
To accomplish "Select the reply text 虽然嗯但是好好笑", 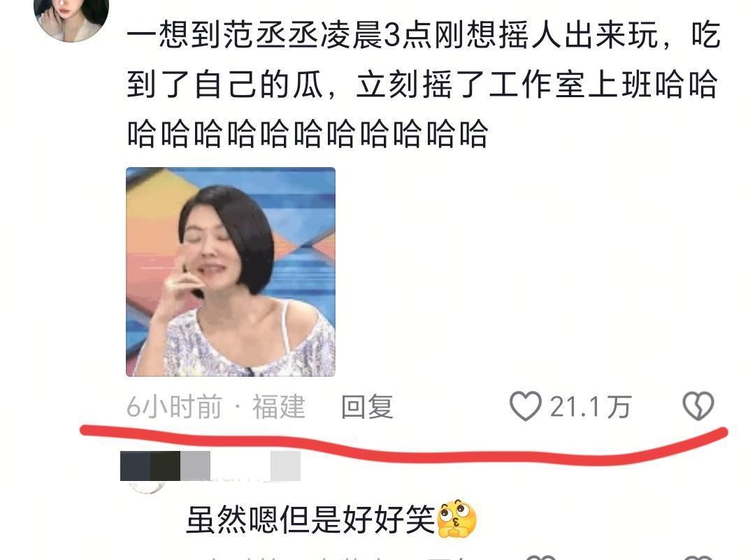I will coord(310,519).
